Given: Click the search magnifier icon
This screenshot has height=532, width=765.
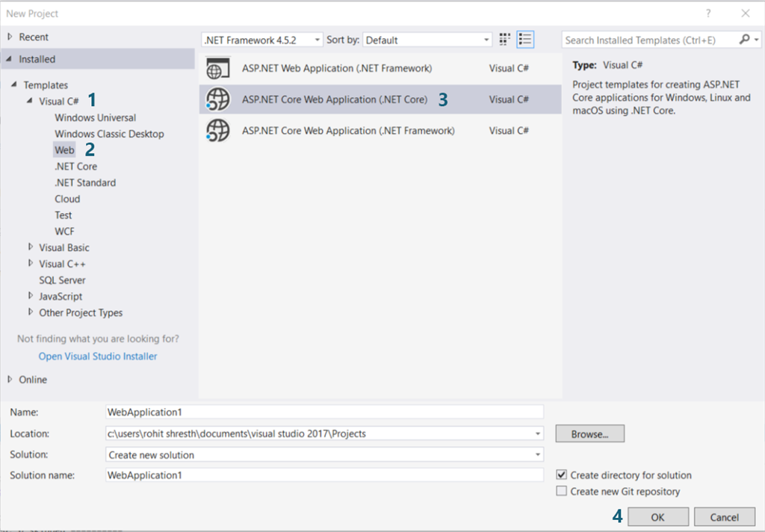Looking at the screenshot, I should click(x=744, y=40).
